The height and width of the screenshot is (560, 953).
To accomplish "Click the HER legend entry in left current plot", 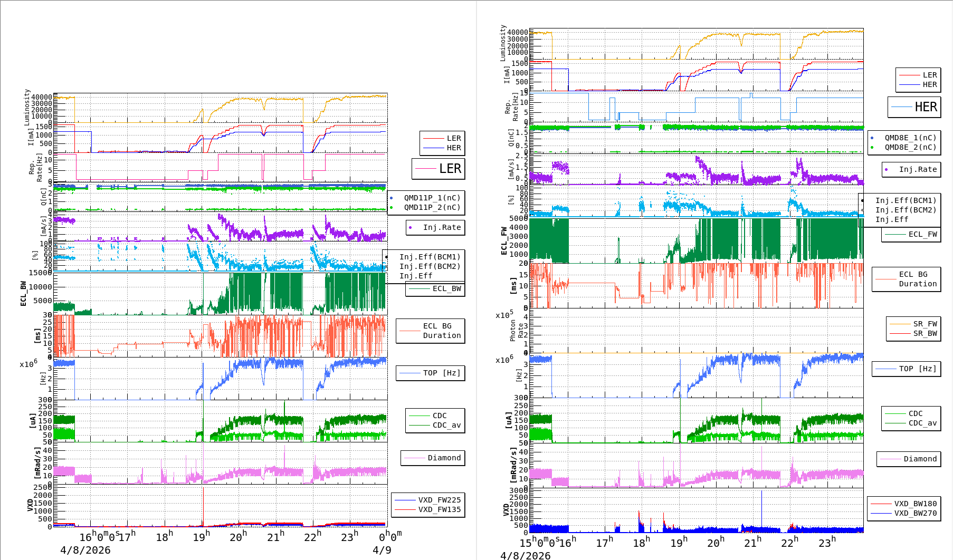I will (442, 148).
